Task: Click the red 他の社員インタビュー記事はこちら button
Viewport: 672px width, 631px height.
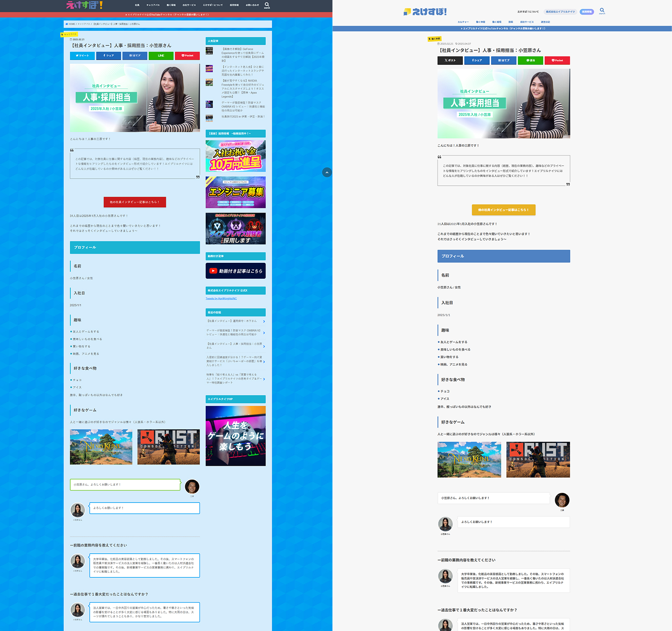Action: point(135,202)
